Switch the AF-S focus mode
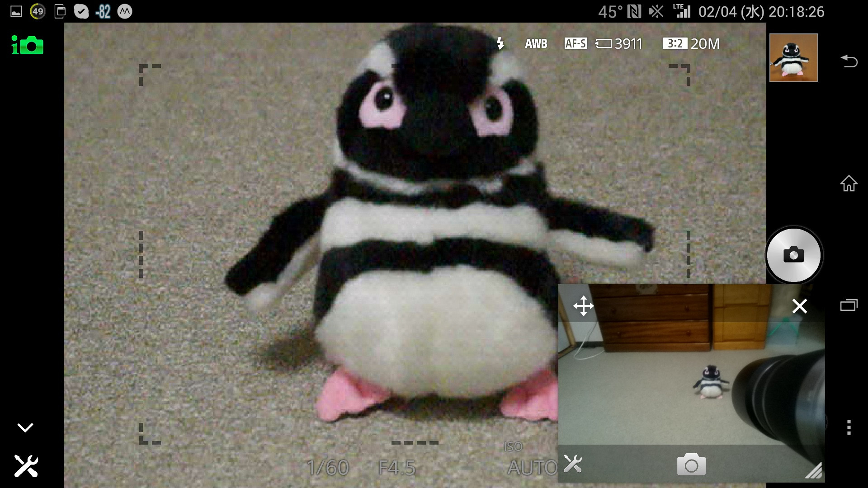 click(576, 43)
